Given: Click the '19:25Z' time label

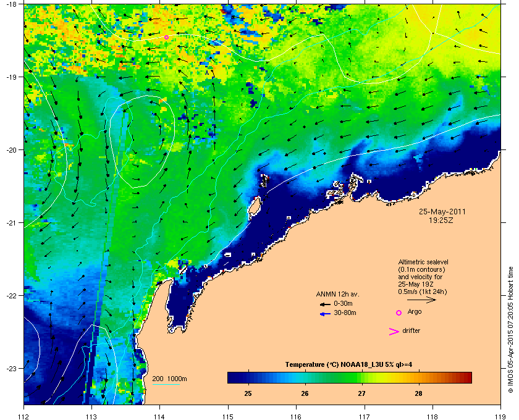Looking at the screenshot, I should [x=441, y=220].
